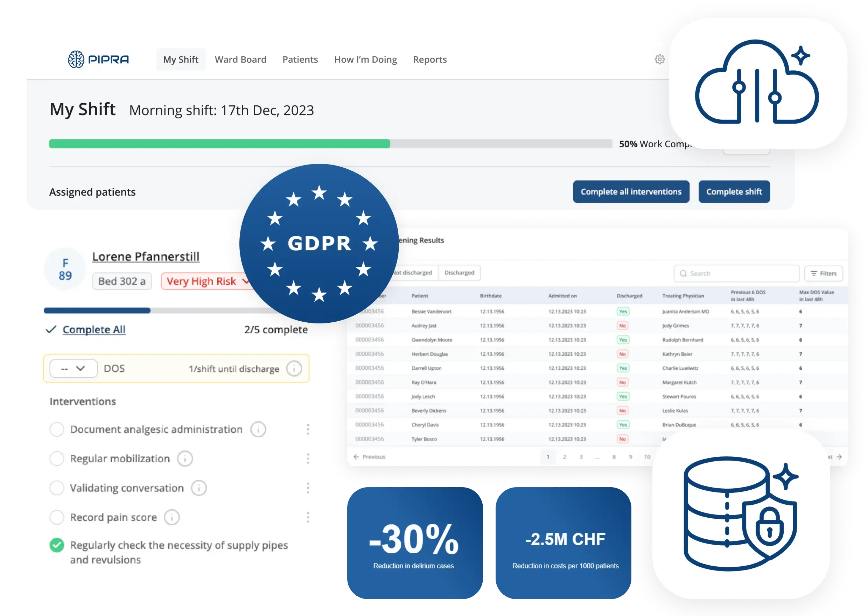Image resolution: width=868 pixels, height=616 pixels.
Task: Click info icon beside Document analgesic administration
Action: point(258,429)
